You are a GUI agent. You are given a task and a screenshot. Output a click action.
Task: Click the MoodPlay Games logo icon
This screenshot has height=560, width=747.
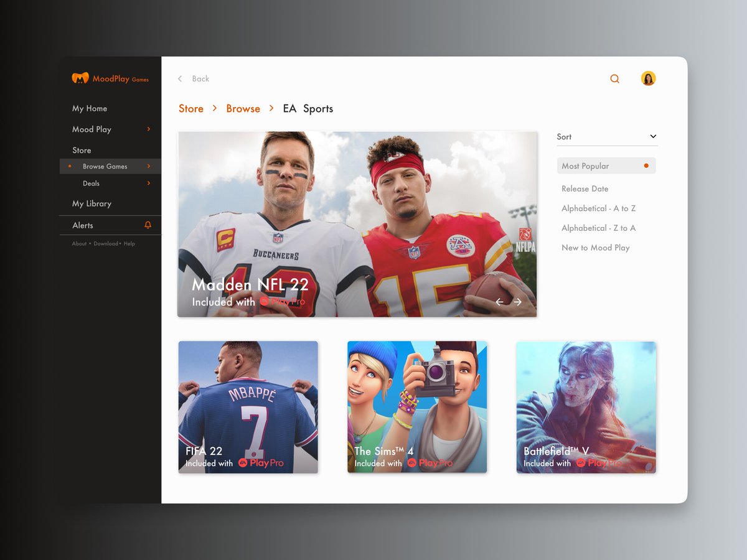[x=80, y=78]
